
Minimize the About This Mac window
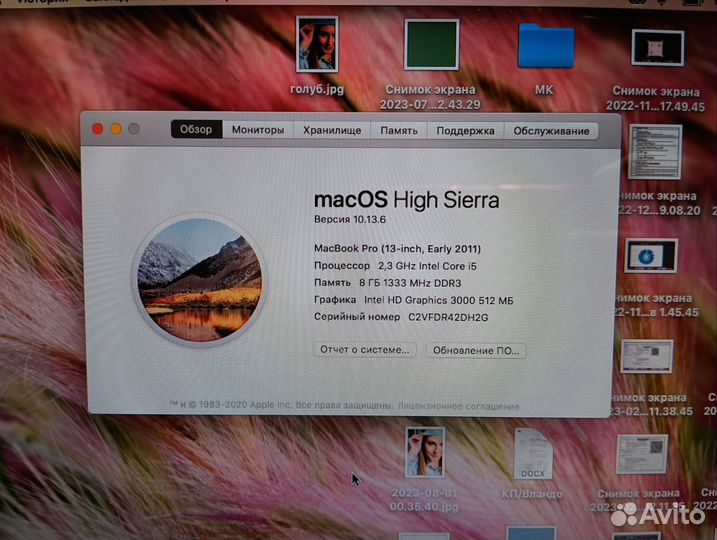(x=116, y=129)
